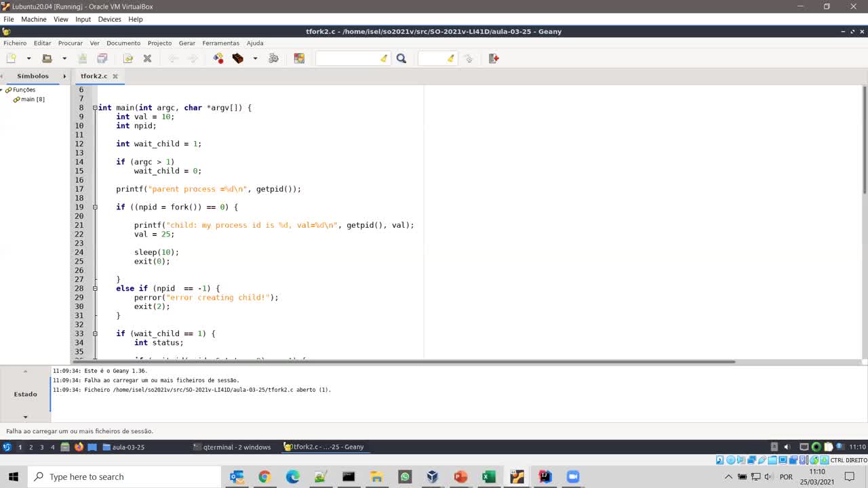Open the Lubuntu application menu icon
This screenshot has height=488, width=868.
pyautogui.click(x=7, y=447)
